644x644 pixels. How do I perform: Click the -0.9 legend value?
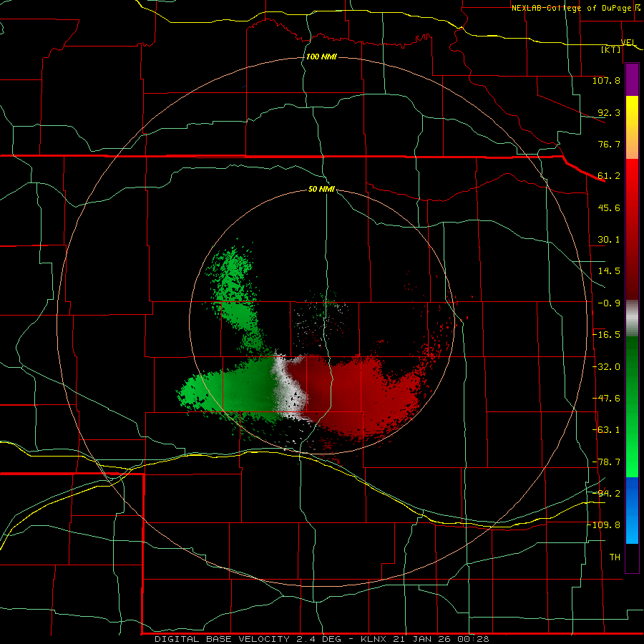(609, 303)
